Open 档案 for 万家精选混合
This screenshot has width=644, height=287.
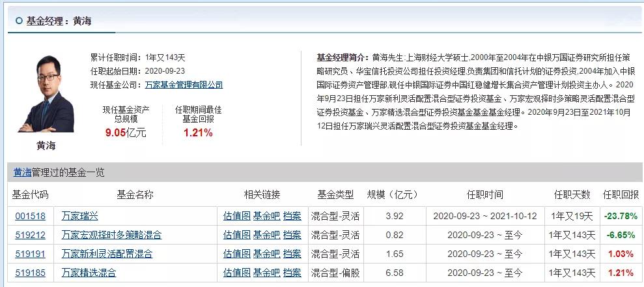coord(292,273)
